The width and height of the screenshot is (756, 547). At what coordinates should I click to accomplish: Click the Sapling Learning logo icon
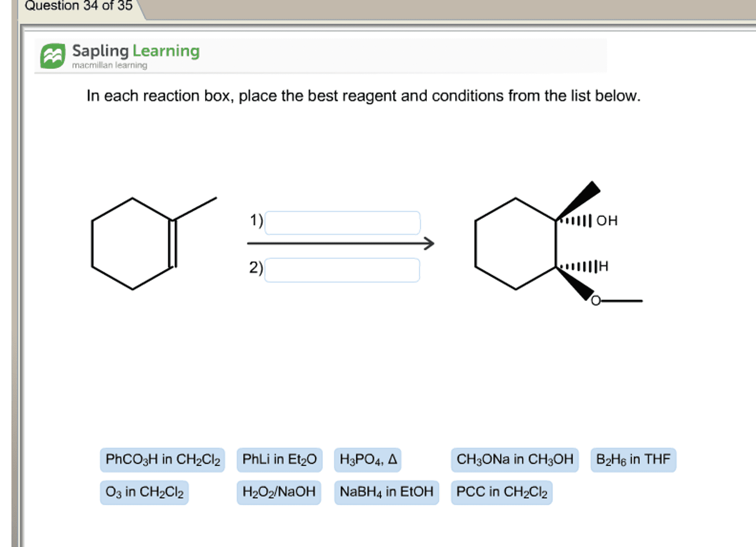click(x=53, y=56)
